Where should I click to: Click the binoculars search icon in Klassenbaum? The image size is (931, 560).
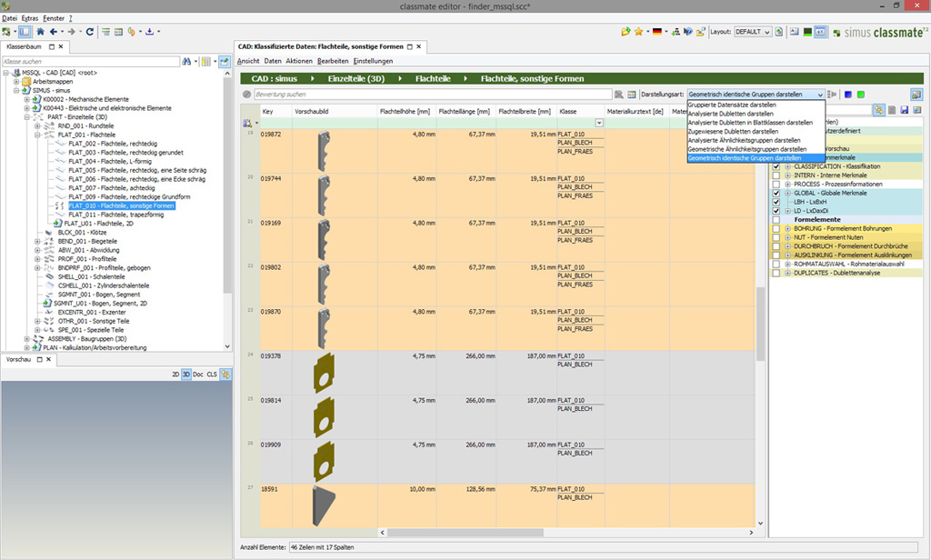(187, 61)
